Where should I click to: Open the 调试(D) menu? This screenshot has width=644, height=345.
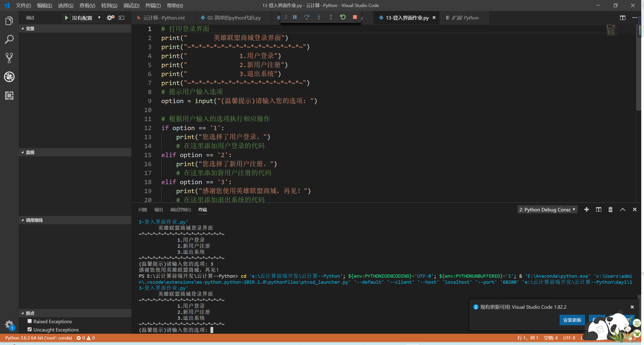pyautogui.click(x=131, y=5)
